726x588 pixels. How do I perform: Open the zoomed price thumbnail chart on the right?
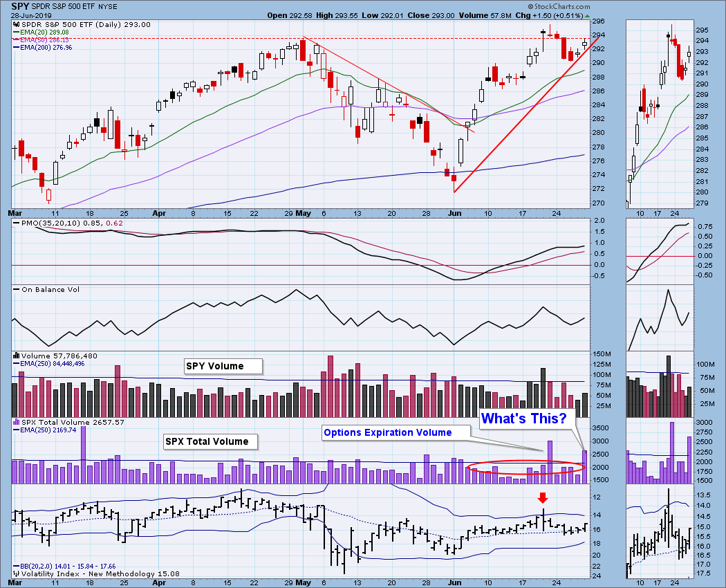coord(660,113)
